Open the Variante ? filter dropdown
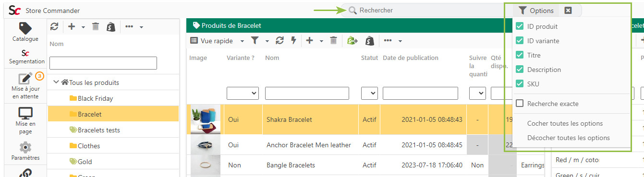 pyautogui.click(x=243, y=93)
